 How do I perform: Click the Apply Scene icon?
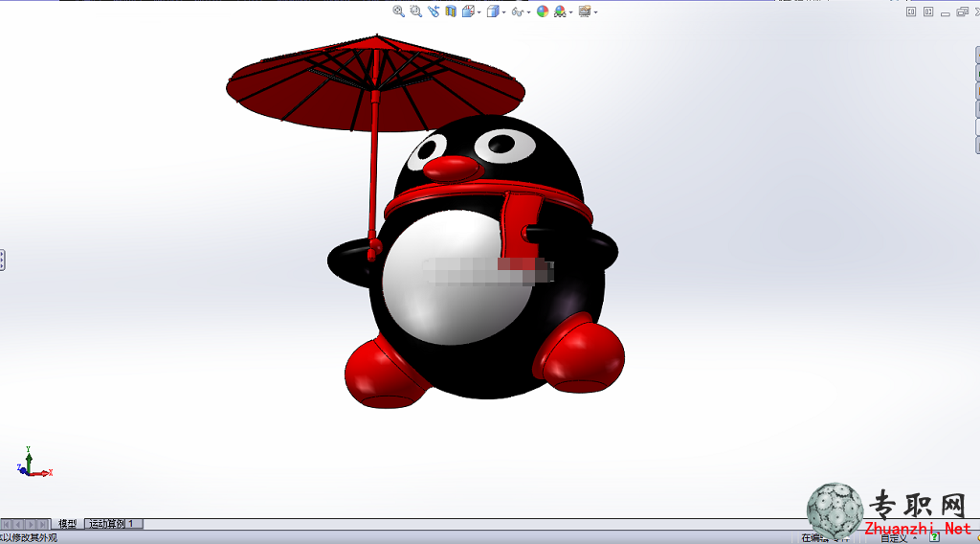[560, 11]
